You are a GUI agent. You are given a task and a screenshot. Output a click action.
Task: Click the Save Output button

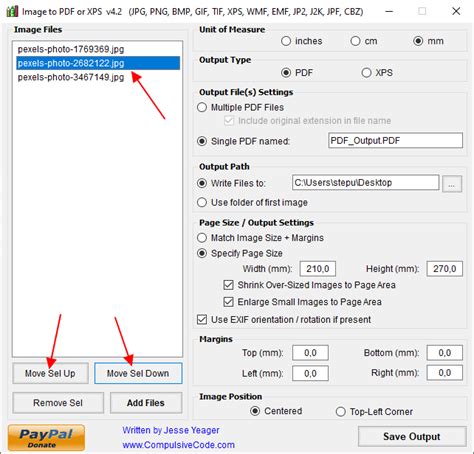[x=412, y=436]
